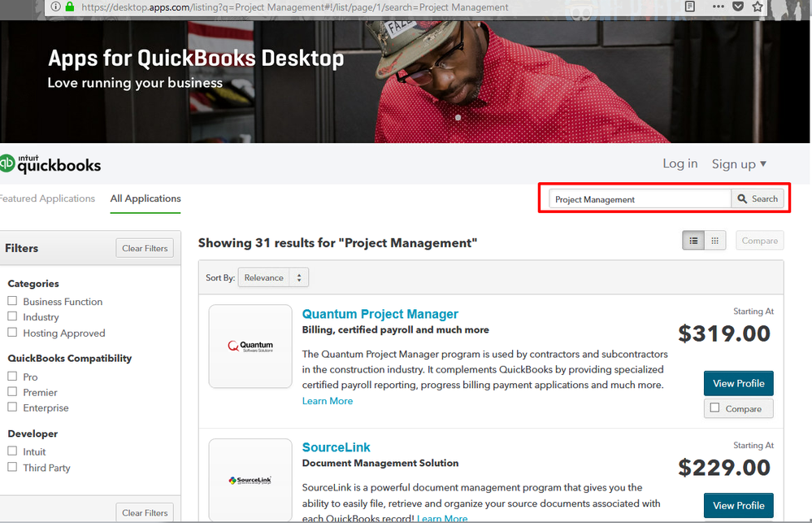Viewport: 812px width, 523px height.
Task: Click the Apps for QuickBooks Desktop banner title
Action: tap(196, 59)
